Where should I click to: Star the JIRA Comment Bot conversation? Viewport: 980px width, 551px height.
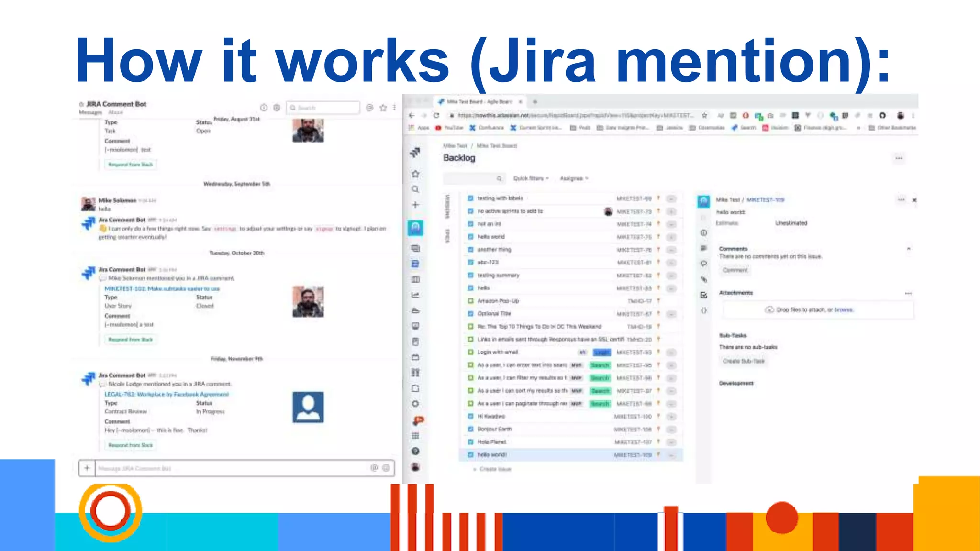point(383,108)
